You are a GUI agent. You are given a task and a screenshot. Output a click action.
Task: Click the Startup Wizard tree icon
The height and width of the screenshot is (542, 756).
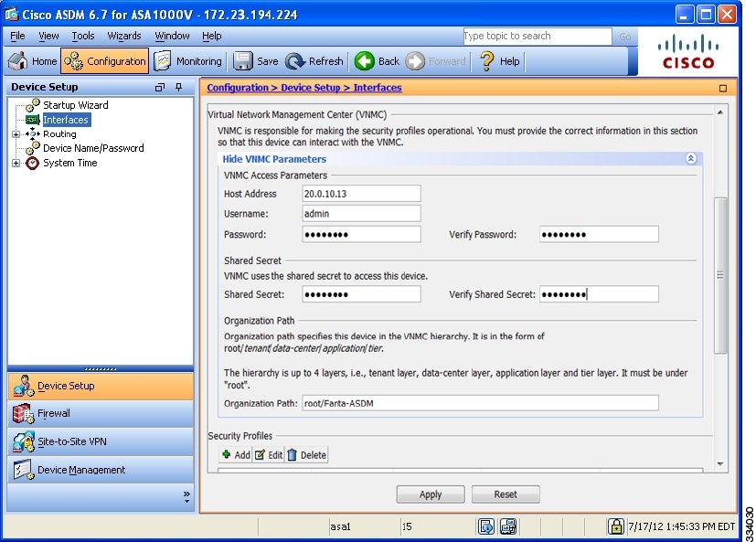pyautogui.click(x=33, y=104)
